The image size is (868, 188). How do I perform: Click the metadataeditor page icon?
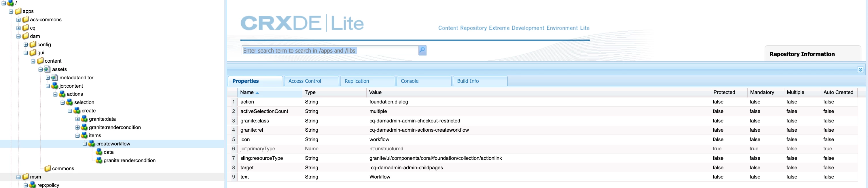point(55,77)
